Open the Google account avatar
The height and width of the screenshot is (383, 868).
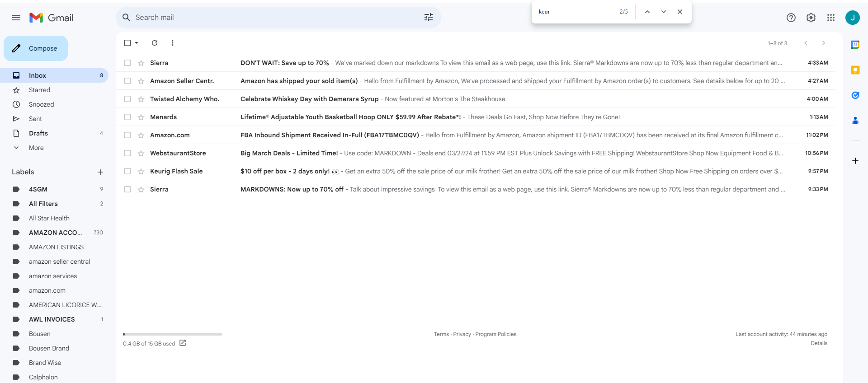tap(853, 18)
